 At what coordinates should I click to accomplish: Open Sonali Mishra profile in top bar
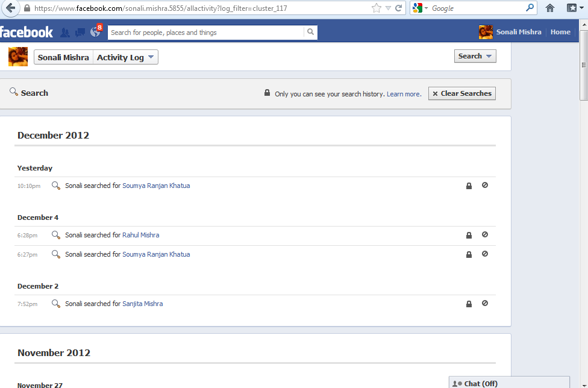(x=510, y=32)
